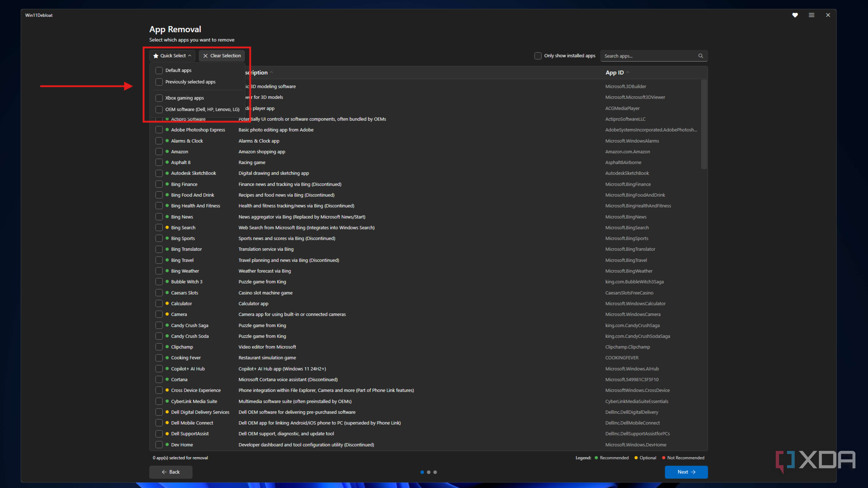This screenshot has width=868, height=488.
Task: Mark Cortana checkbox for removal
Action: (x=159, y=379)
